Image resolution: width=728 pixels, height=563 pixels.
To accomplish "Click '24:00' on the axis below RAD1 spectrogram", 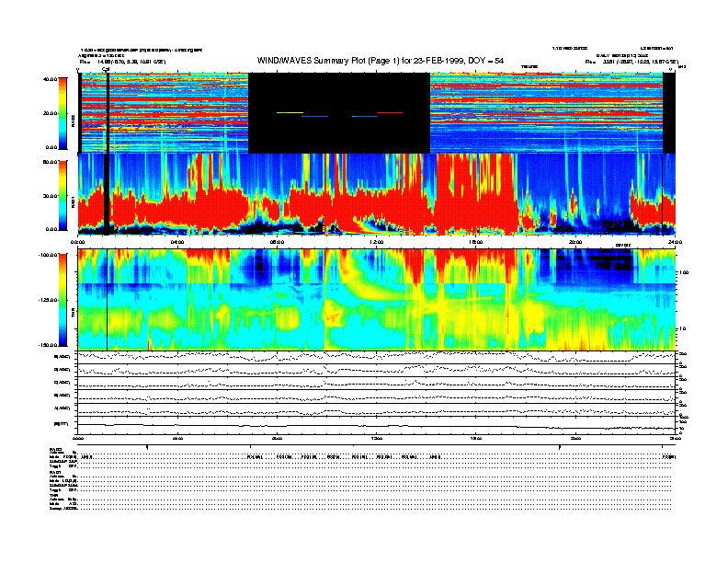I will click(x=675, y=242).
